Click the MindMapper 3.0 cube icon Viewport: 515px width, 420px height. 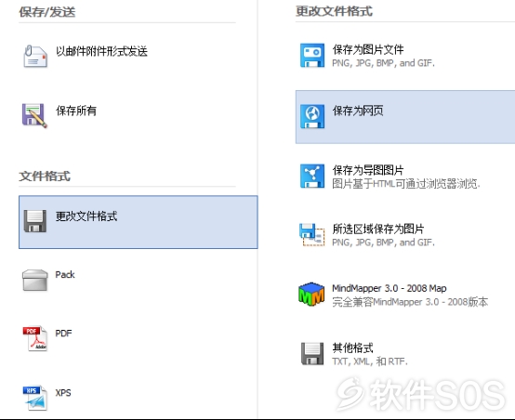click(311, 294)
